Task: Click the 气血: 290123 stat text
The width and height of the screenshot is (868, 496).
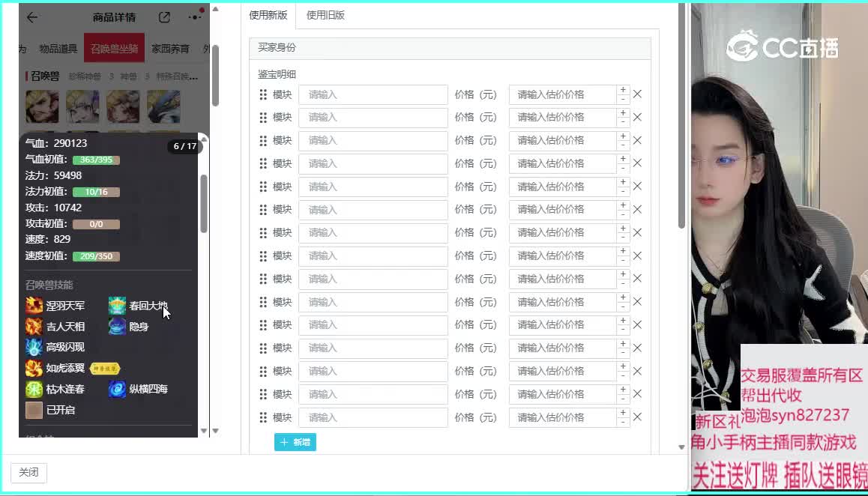Action: [x=56, y=143]
